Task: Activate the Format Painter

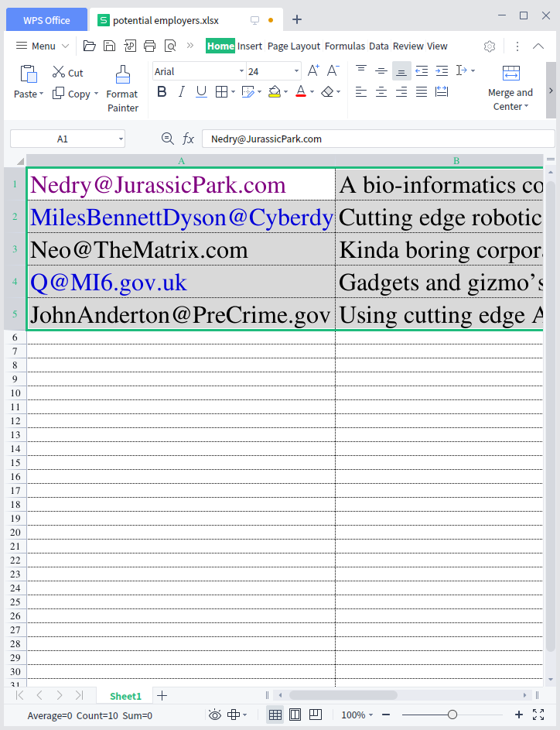Action: (122, 88)
